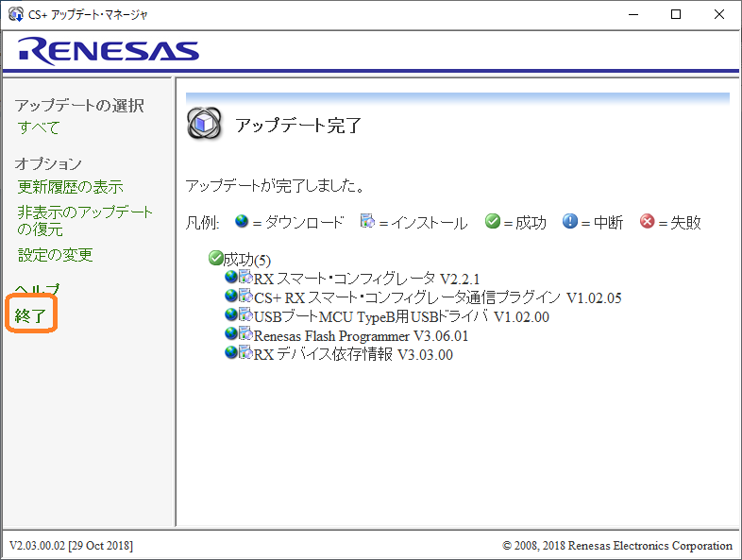Select CS+ RX スマート・コンフィグレータ通信プラグイン V1.02.05

coord(437,297)
